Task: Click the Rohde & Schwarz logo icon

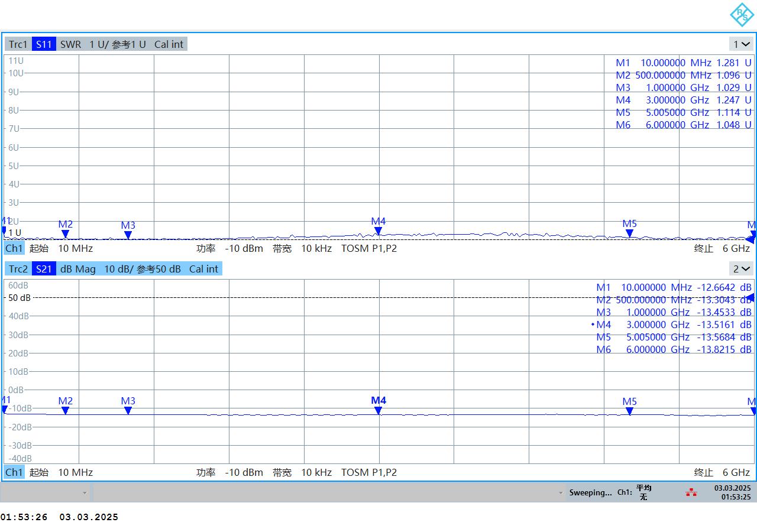Action: coord(741,15)
